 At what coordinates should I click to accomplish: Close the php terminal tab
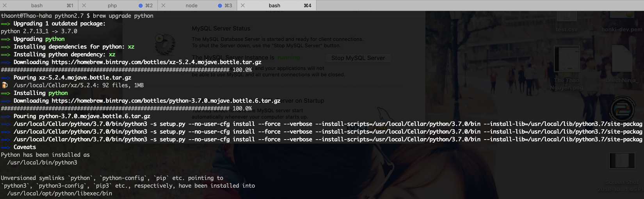84,5
